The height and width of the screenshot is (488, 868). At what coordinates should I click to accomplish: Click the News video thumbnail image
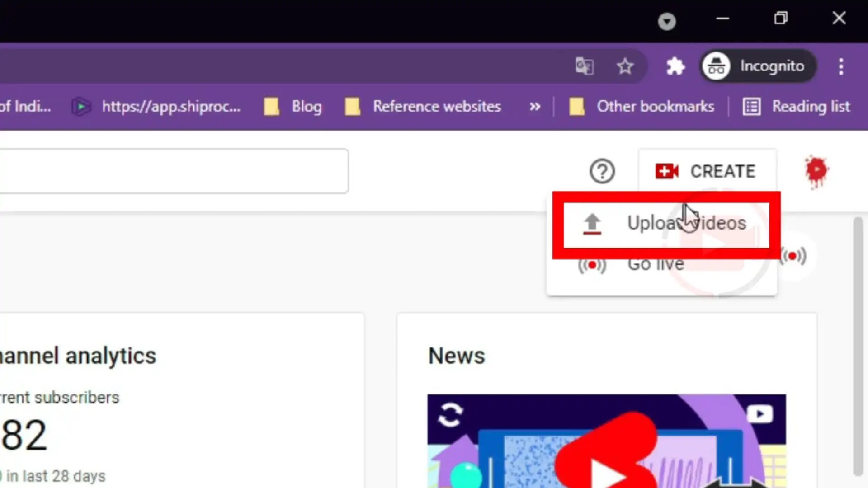coord(606,441)
